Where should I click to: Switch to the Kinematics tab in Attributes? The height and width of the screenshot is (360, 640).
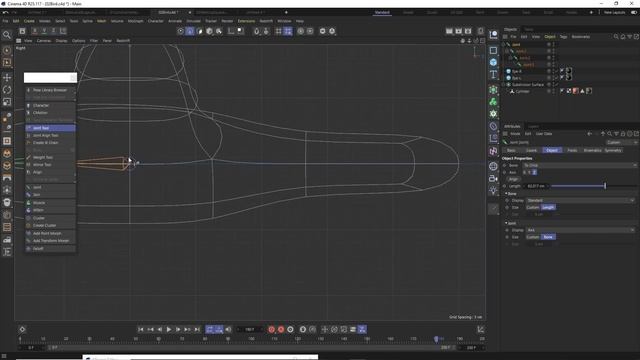click(x=592, y=150)
